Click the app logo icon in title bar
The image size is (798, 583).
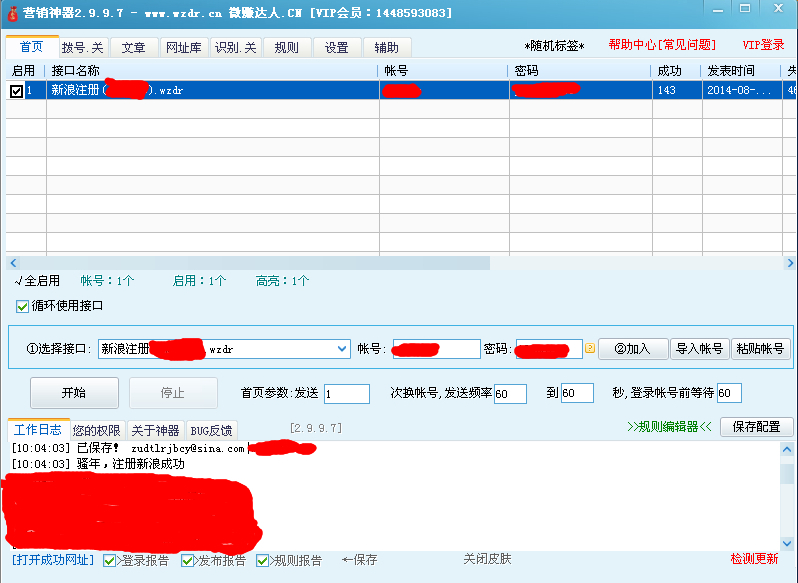pos(12,13)
